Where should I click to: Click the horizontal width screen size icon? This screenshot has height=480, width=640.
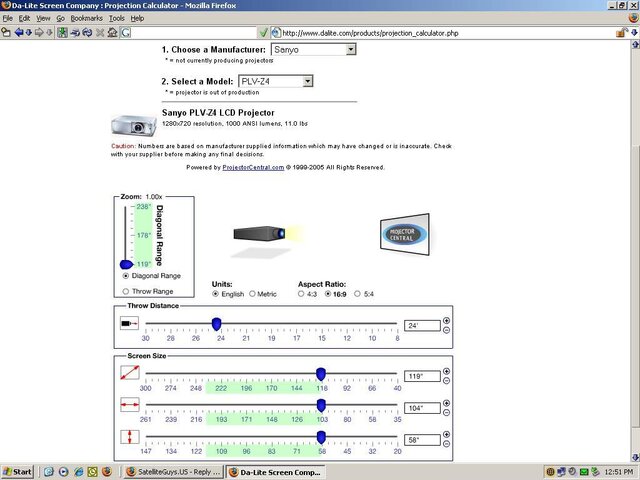coord(130,404)
